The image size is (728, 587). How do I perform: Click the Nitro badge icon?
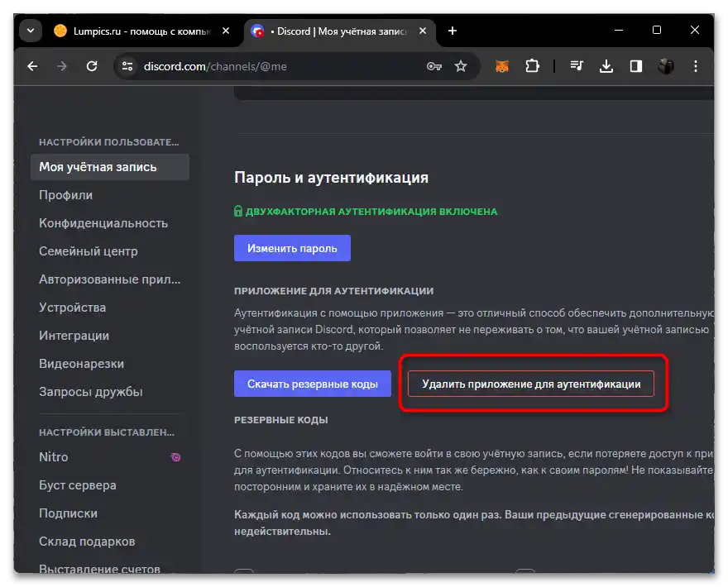click(175, 457)
